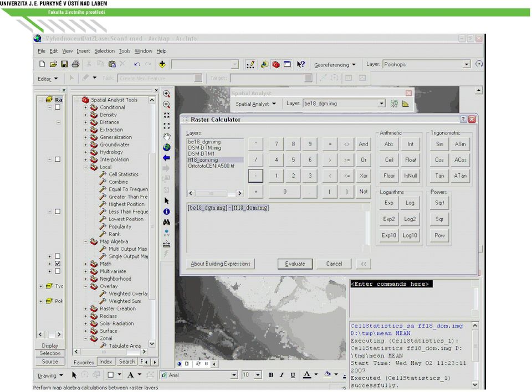The image size is (532, 392).
Task: Open the Arial font name dropdown
Action: point(234,375)
